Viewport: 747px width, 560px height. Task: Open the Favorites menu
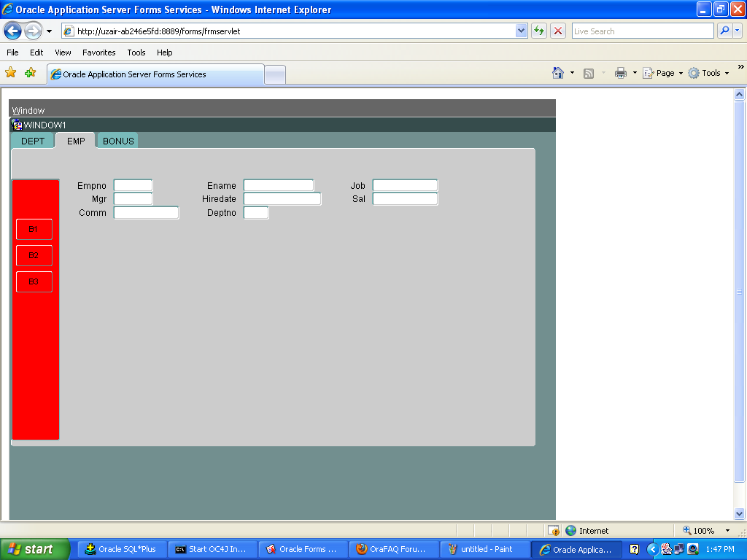click(x=98, y=52)
